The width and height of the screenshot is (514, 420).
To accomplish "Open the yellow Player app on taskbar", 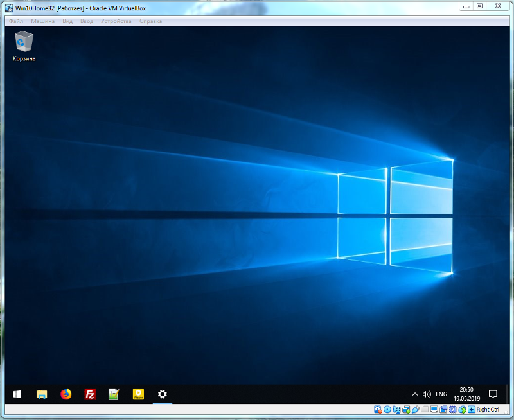I will (138, 394).
